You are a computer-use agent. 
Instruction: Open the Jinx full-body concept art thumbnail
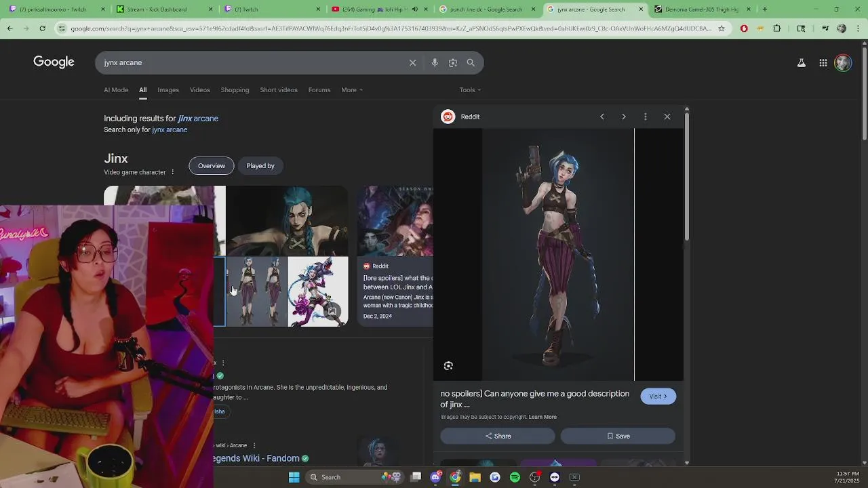[x=256, y=291]
